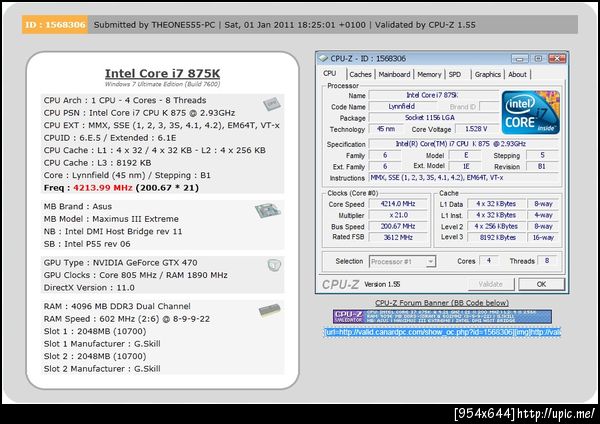Open the SPD tab
The height and width of the screenshot is (424, 600).
click(x=455, y=74)
